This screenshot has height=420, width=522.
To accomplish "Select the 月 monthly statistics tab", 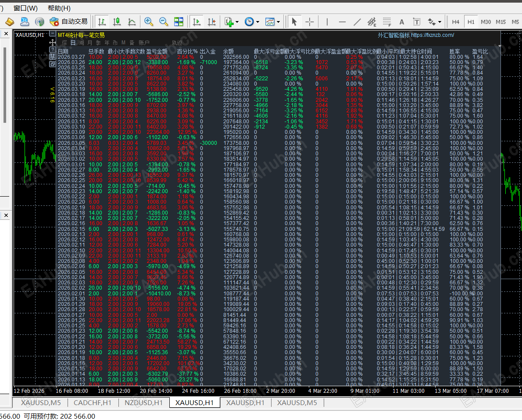I will [x=90, y=43].
